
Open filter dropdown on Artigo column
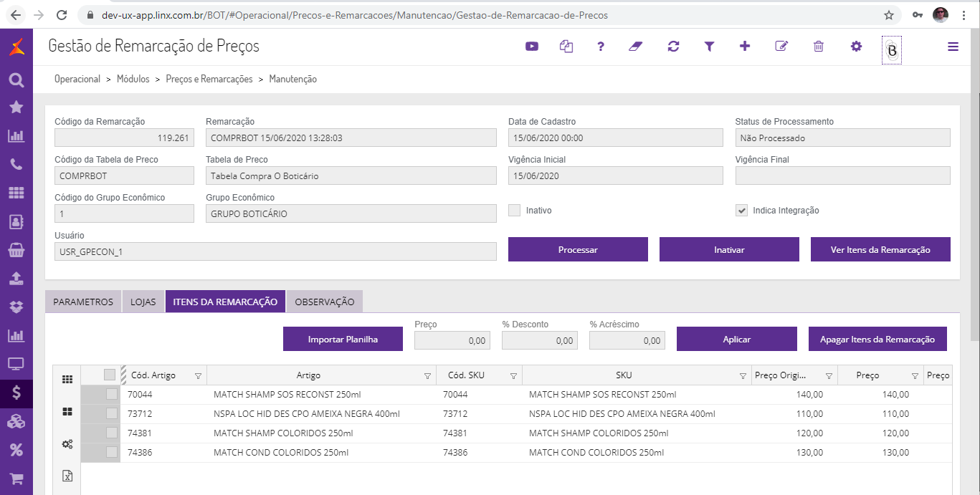(x=427, y=376)
